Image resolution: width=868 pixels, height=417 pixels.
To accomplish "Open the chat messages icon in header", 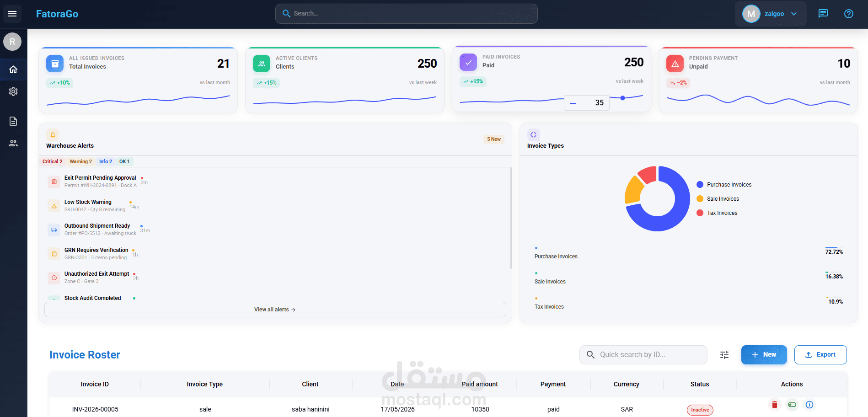I will (823, 14).
